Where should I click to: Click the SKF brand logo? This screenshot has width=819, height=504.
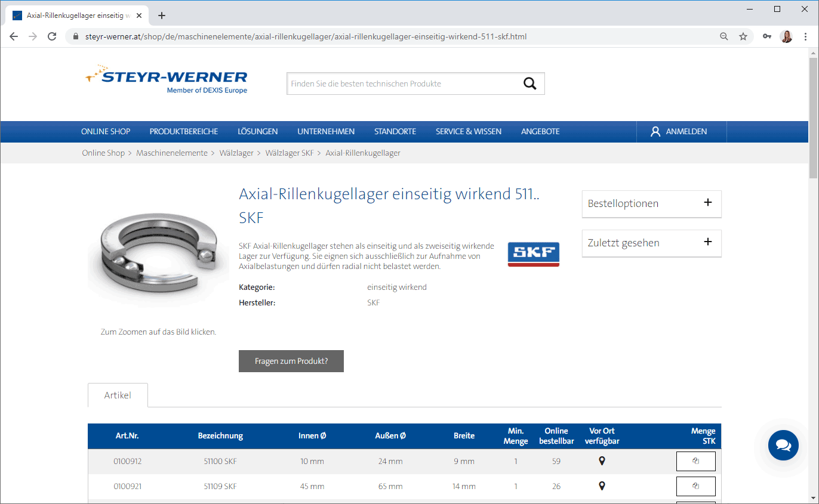click(x=533, y=254)
